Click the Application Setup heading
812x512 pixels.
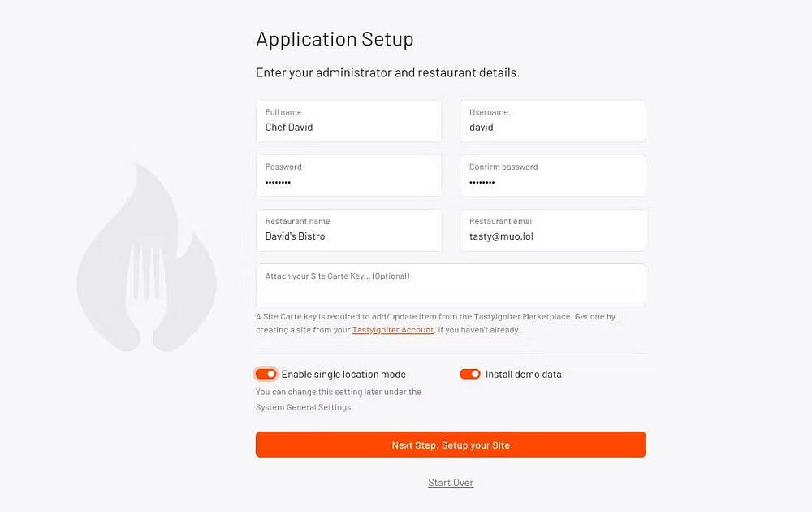335,39
